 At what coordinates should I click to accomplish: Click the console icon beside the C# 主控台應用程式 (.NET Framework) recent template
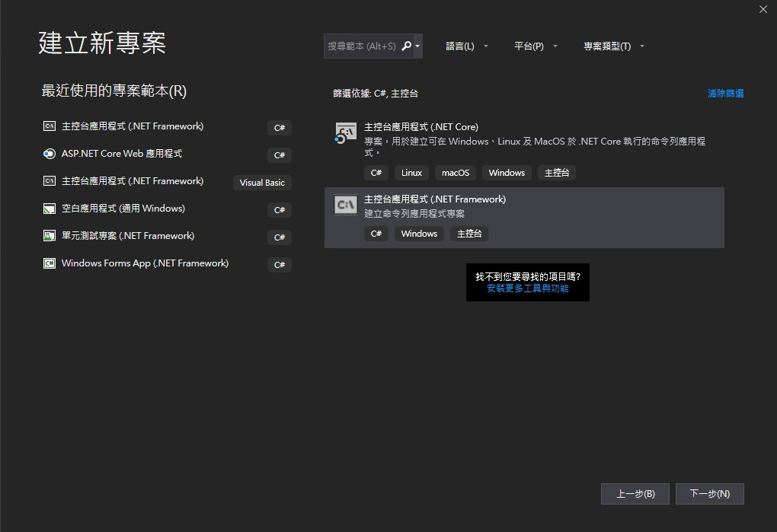pos(49,126)
